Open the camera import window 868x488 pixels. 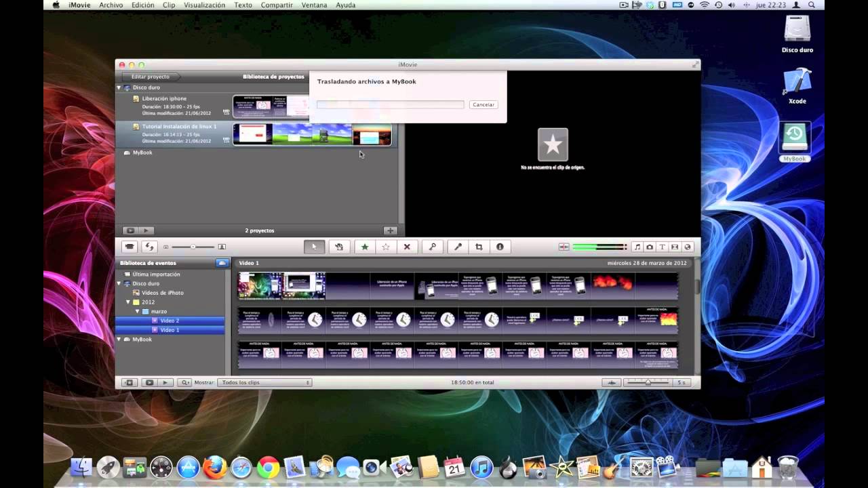129,247
